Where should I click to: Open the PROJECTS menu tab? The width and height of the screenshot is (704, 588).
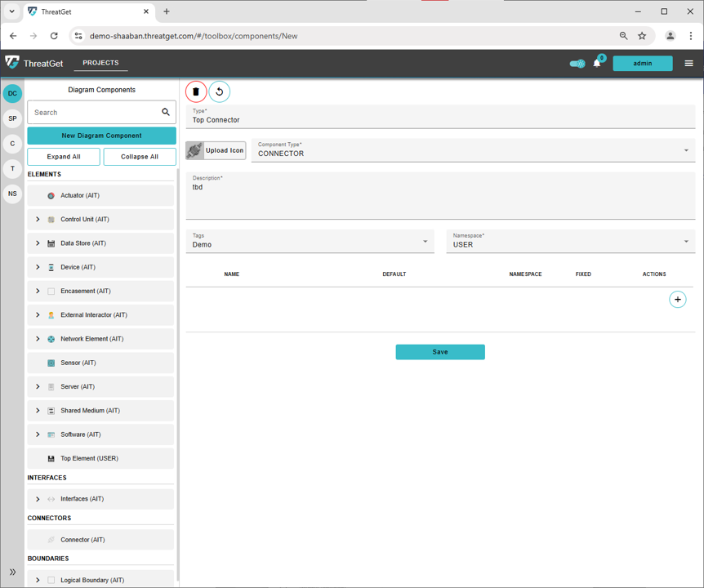[100, 63]
